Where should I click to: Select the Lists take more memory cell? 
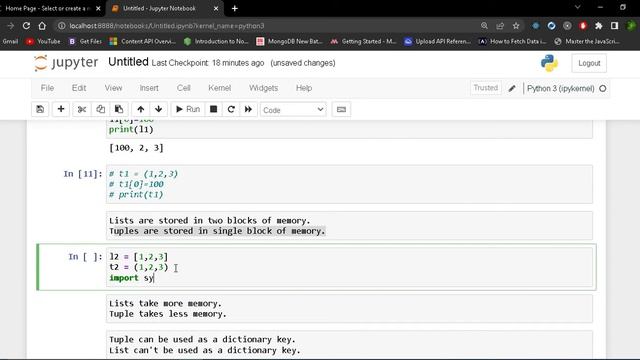pos(349,309)
